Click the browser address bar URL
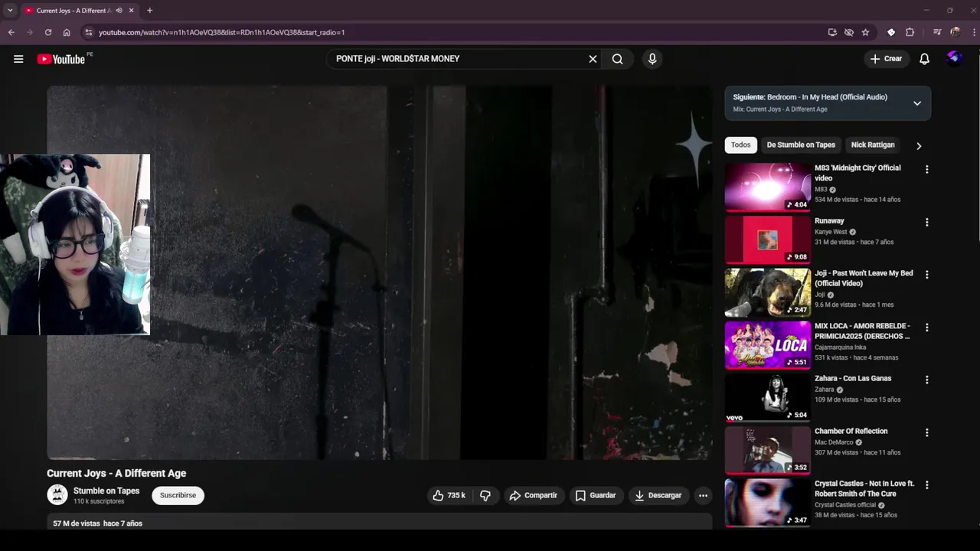The height and width of the screenshot is (551, 980). (222, 32)
